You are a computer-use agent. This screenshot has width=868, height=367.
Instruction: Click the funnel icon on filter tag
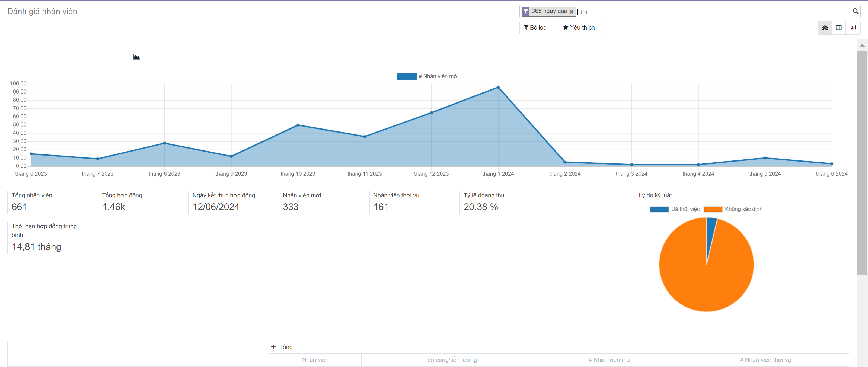[x=526, y=12]
